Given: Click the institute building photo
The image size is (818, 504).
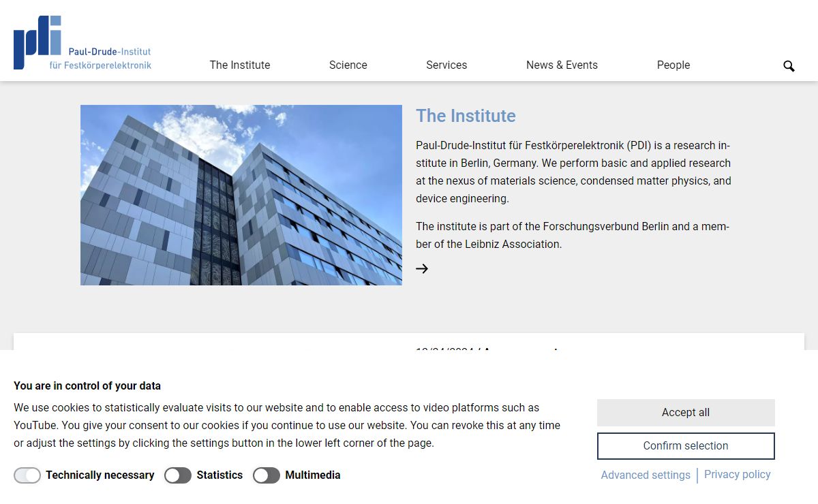Looking at the screenshot, I should 241,195.
